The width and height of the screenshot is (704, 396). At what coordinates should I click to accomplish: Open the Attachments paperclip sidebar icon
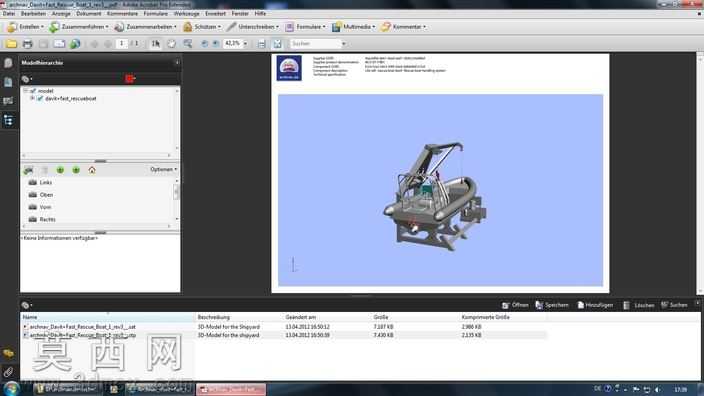8,372
